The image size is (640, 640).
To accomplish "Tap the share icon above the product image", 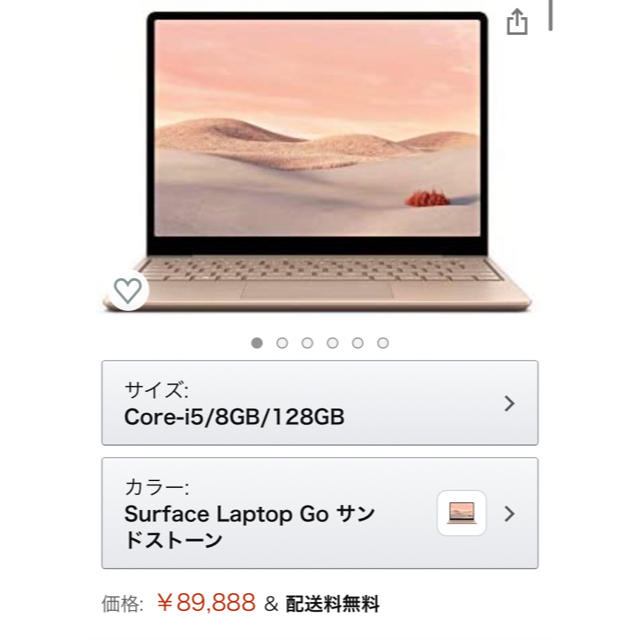I will [517, 22].
